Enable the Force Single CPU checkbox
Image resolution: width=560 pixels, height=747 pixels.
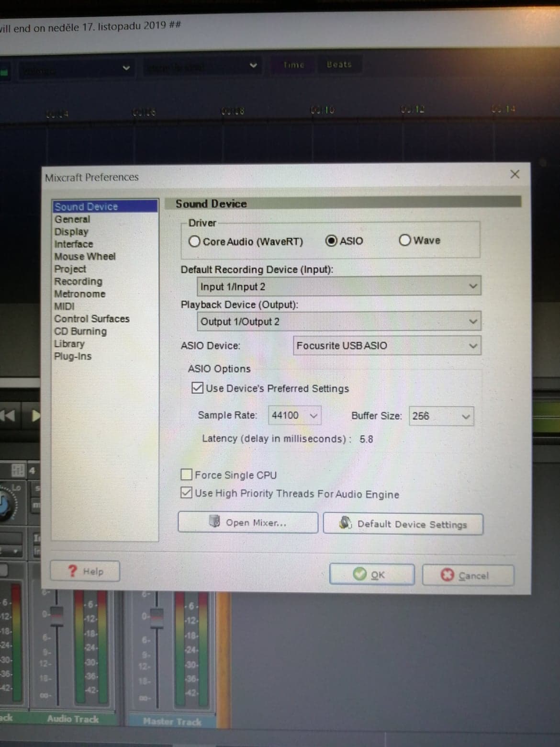187,475
